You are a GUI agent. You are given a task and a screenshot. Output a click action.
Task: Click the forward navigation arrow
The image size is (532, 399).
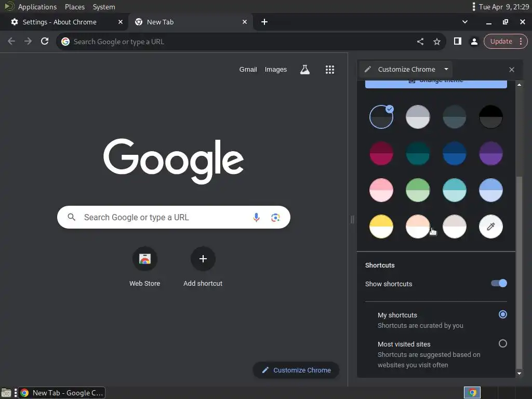click(28, 42)
